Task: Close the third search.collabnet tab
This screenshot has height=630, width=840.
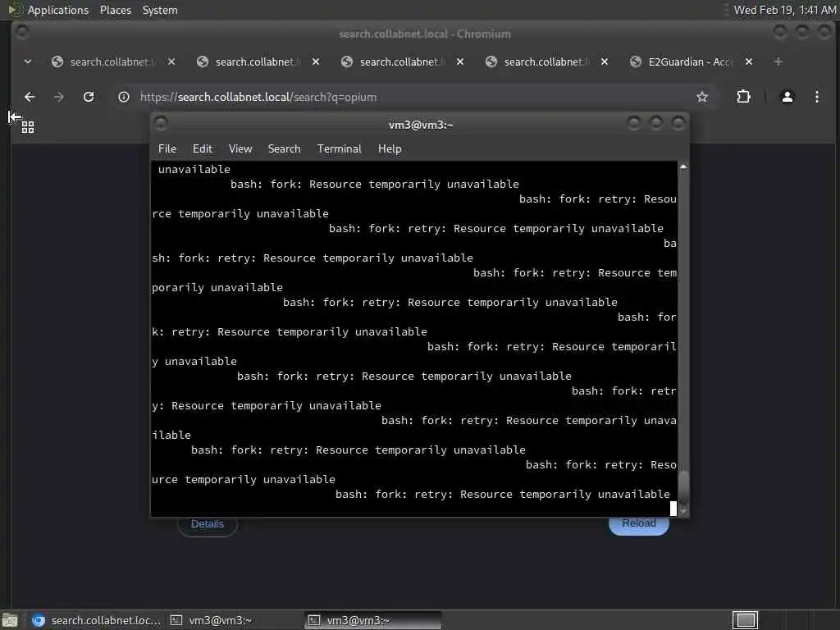Action: click(x=460, y=62)
